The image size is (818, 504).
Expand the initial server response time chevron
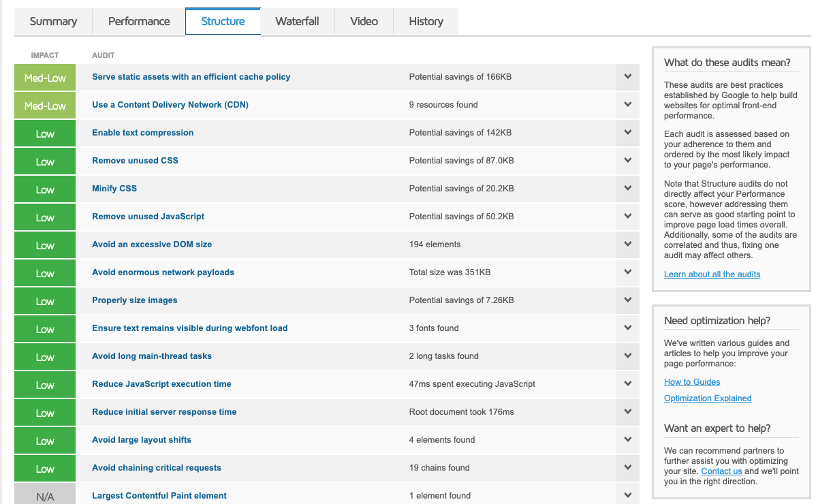[x=628, y=412]
